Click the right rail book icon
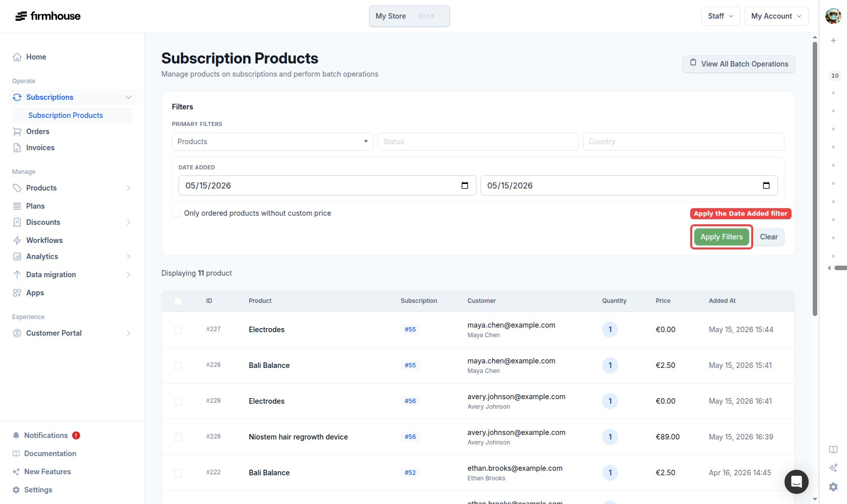Viewport: 847px width, 504px height. point(833,450)
